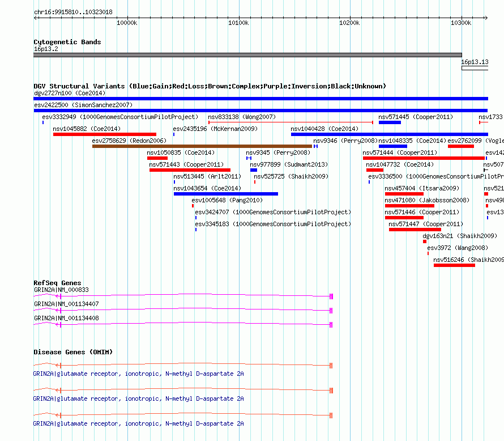Select the RefSeq Genes track title
504x441 pixels.
point(57,283)
